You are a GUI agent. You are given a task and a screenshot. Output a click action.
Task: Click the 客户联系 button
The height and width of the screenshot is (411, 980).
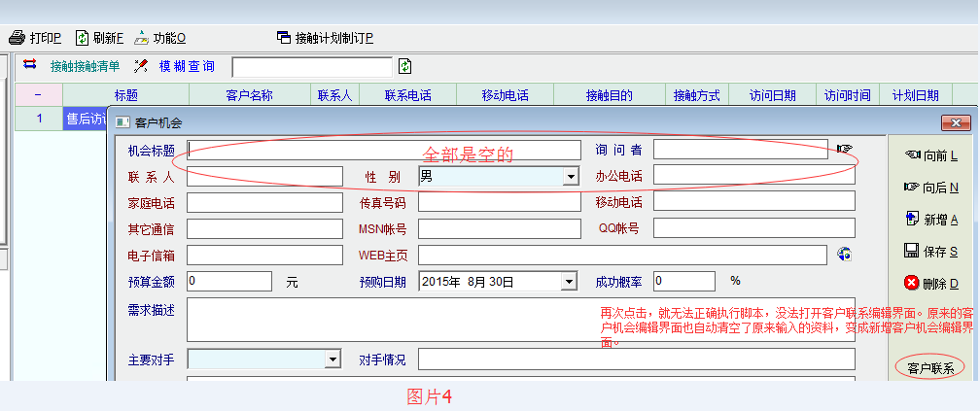929,368
